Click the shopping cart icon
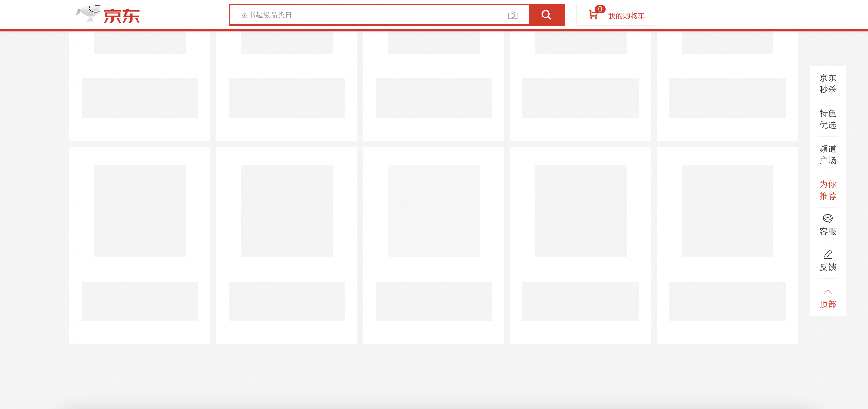 593,15
